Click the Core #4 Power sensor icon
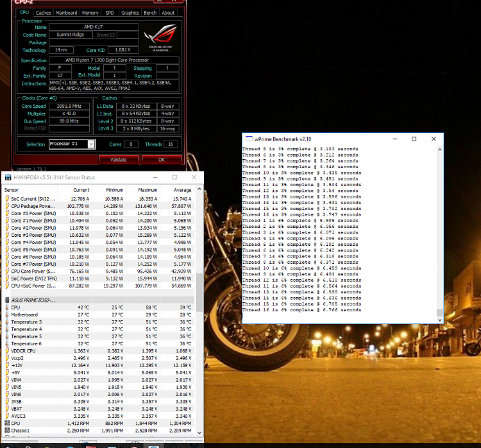The height and width of the screenshot is (448, 481). [x=7, y=242]
